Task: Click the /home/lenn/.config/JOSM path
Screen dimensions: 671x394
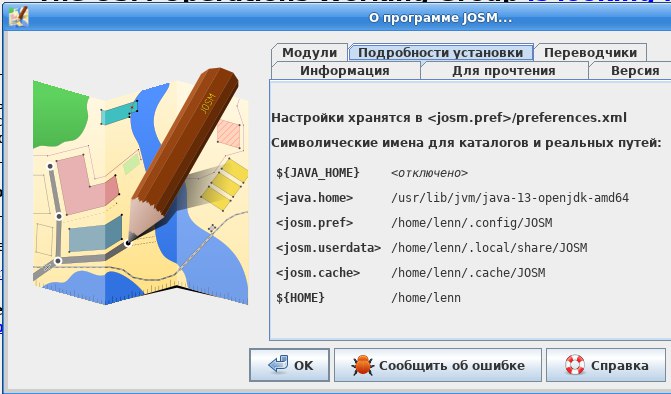Action: click(472, 223)
